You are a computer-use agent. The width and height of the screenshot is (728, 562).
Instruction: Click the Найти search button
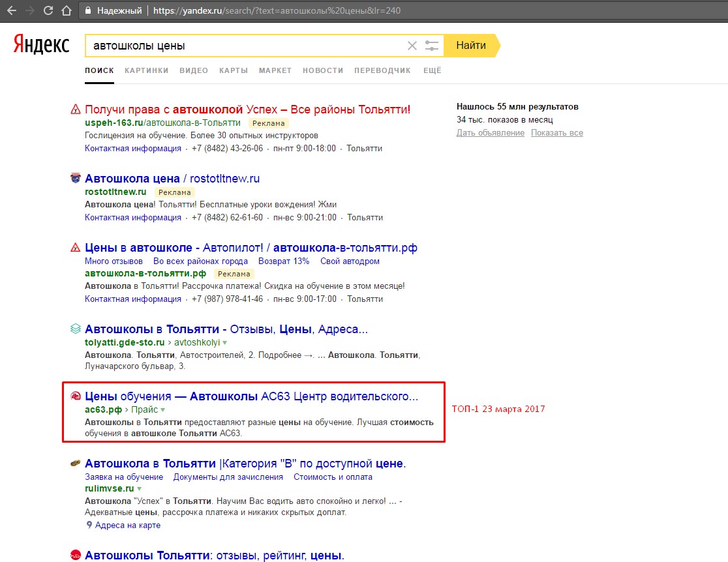[471, 46]
